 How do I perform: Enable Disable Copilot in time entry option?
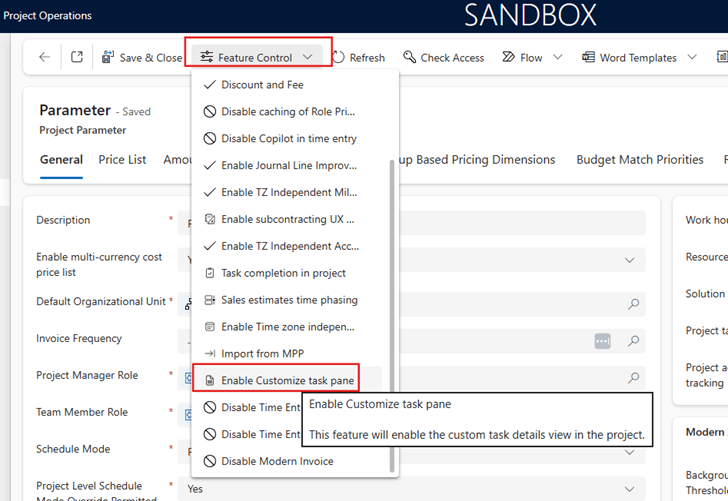point(288,139)
